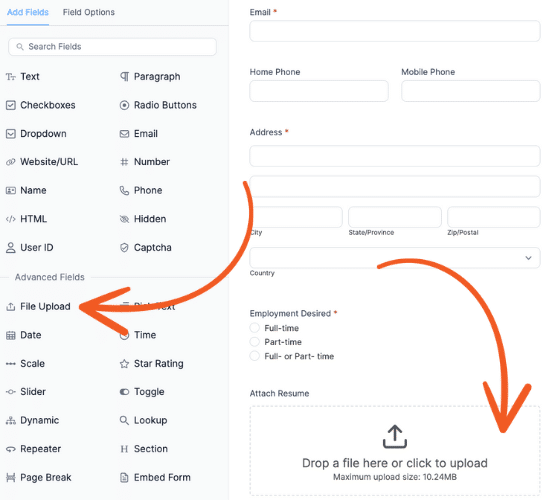Insert a Page Break field
The image size is (552, 500).
(39, 477)
